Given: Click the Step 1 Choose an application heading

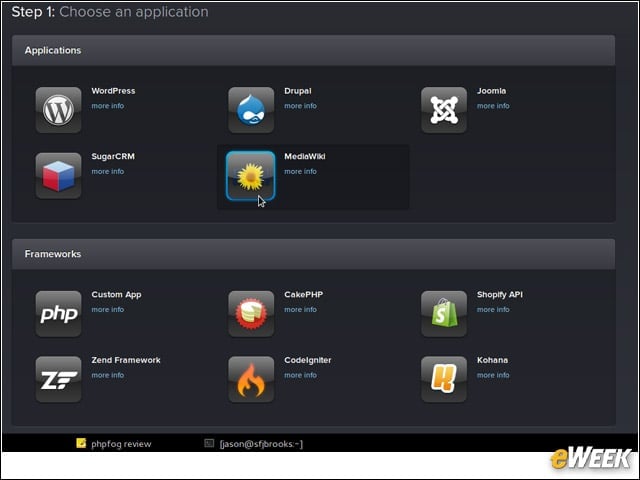Looking at the screenshot, I should (110, 12).
